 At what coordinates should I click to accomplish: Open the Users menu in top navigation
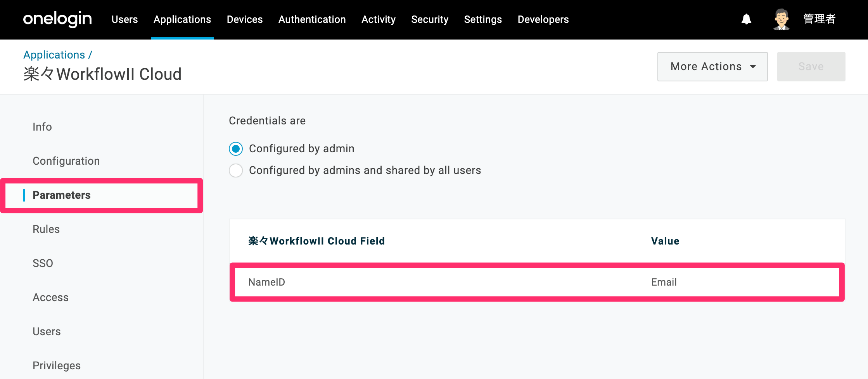pyautogui.click(x=124, y=19)
